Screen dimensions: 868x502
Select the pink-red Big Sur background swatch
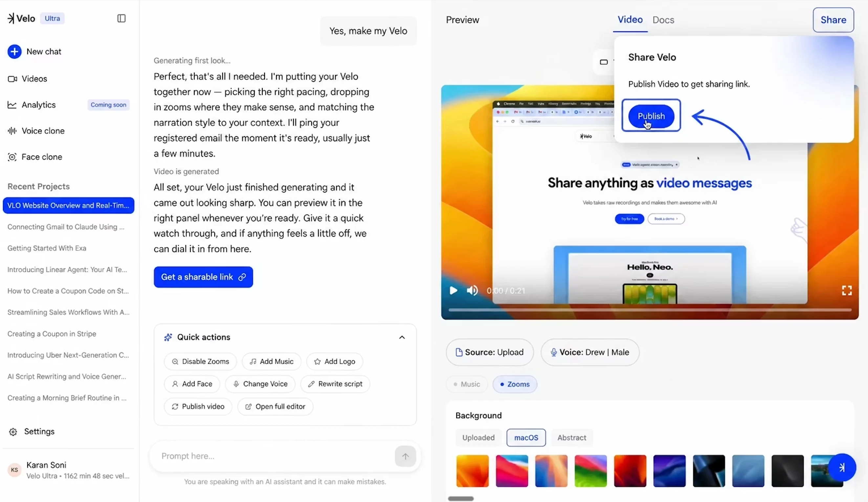coord(512,470)
